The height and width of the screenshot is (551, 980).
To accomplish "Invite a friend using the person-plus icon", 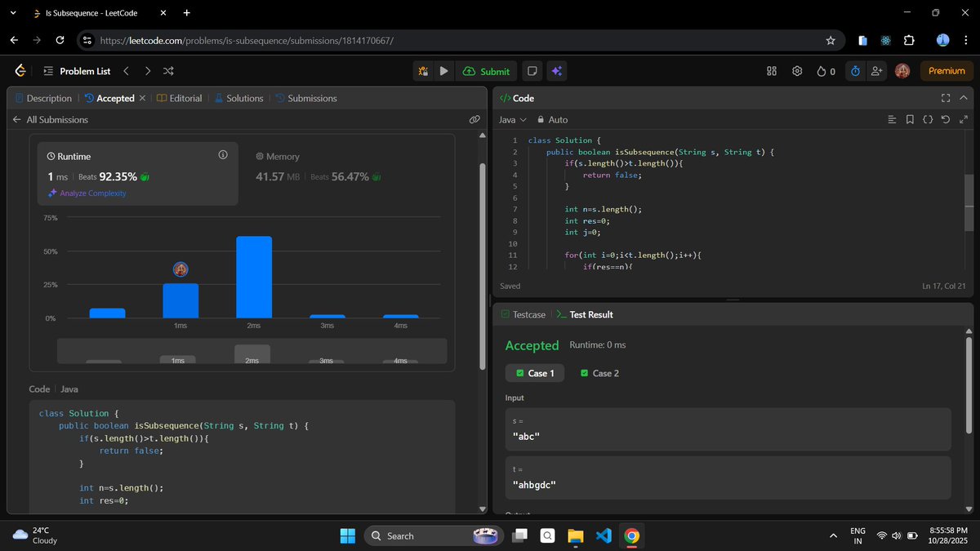I will (876, 71).
